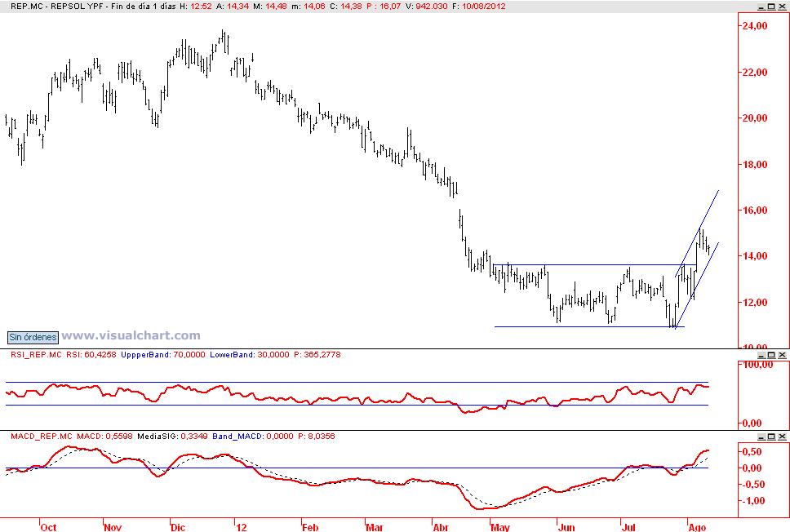Click the 0,50 label on MACD axis
Viewport: 790px width, 532px height.
752,452
